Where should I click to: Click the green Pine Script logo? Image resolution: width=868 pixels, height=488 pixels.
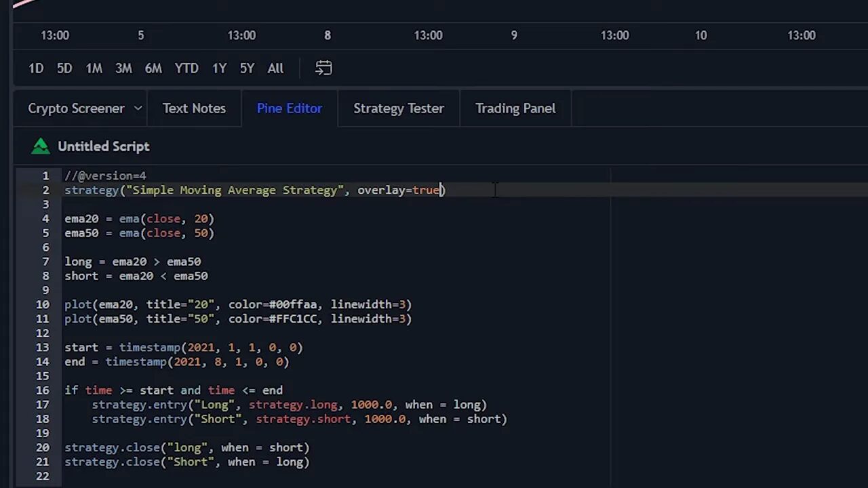click(x=40, y=146)
